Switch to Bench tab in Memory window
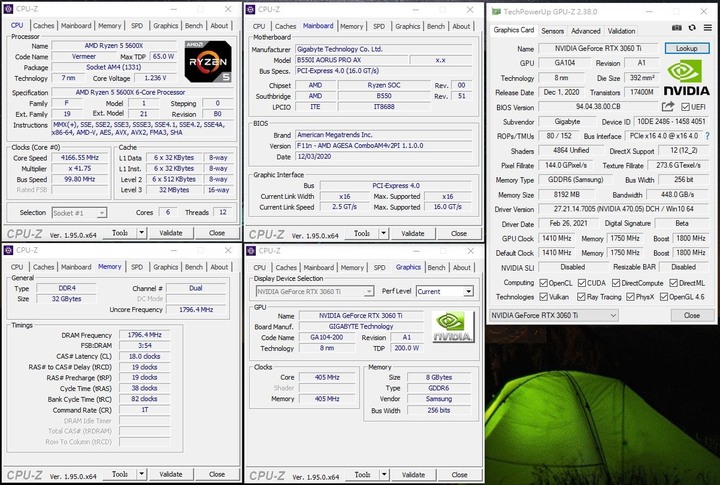The width and height of the screenshot is (720, 485). coord(194,267)
